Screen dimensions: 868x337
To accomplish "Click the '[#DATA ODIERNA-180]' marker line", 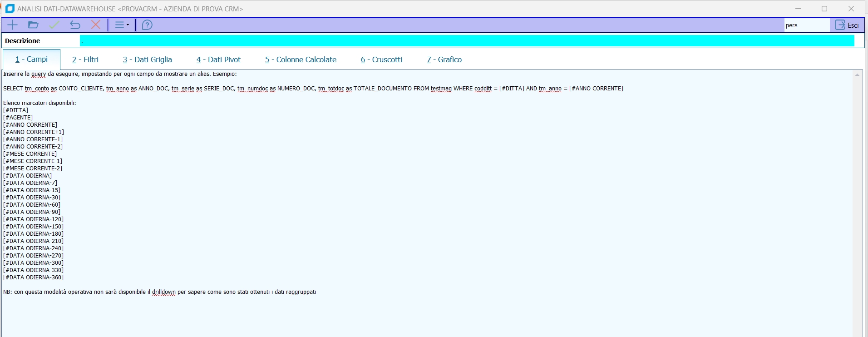I will pos(34,234).
